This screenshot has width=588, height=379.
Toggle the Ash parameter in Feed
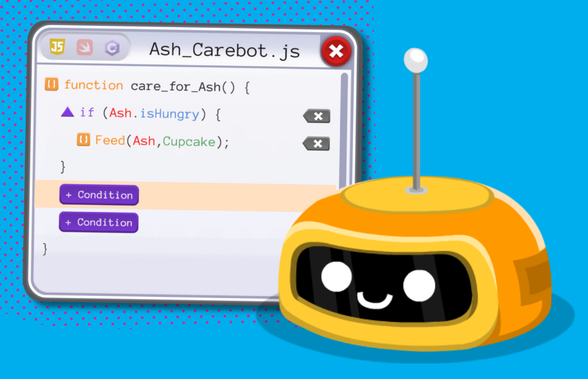coord(144,141)
